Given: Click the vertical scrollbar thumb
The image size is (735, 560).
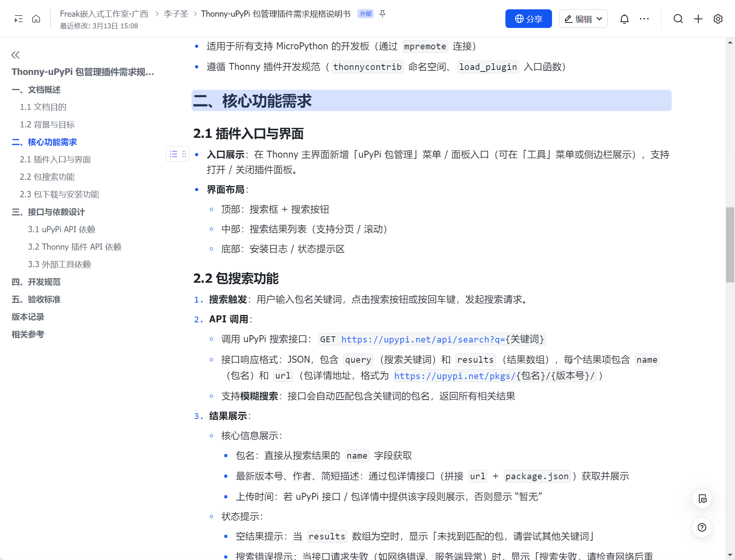Looking at the screenshot, I should [730, 245].
